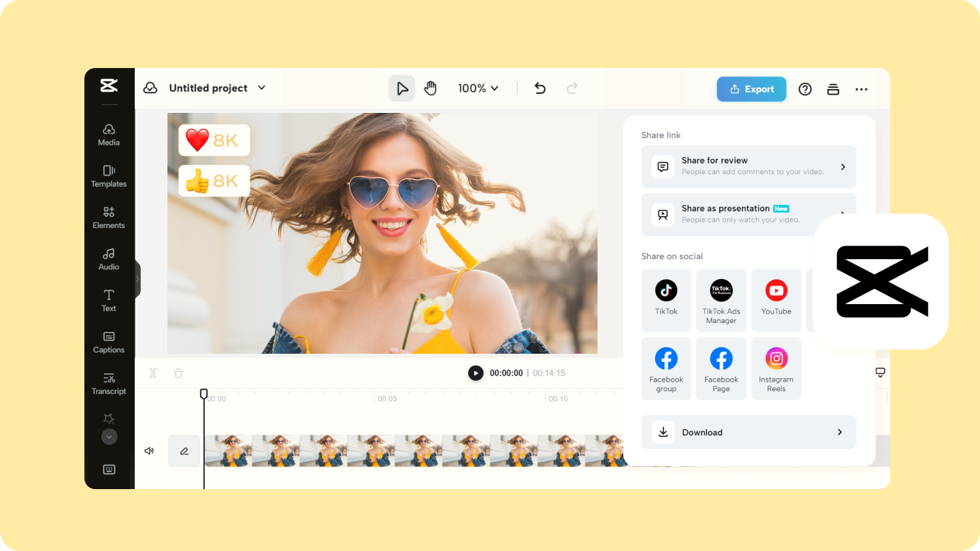Share the video to YouTube
This screenshot has height=551, width=980.
(x=776, y=299)
